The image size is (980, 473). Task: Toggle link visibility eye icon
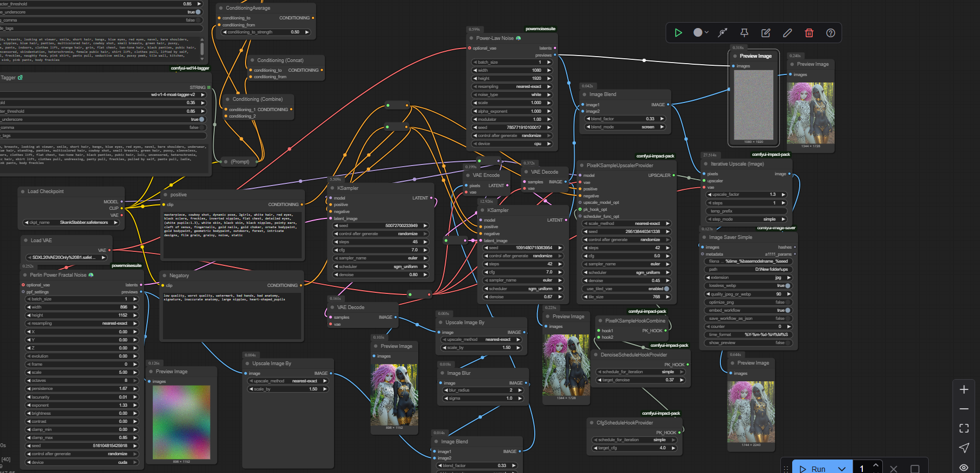[x=964, y=467]
